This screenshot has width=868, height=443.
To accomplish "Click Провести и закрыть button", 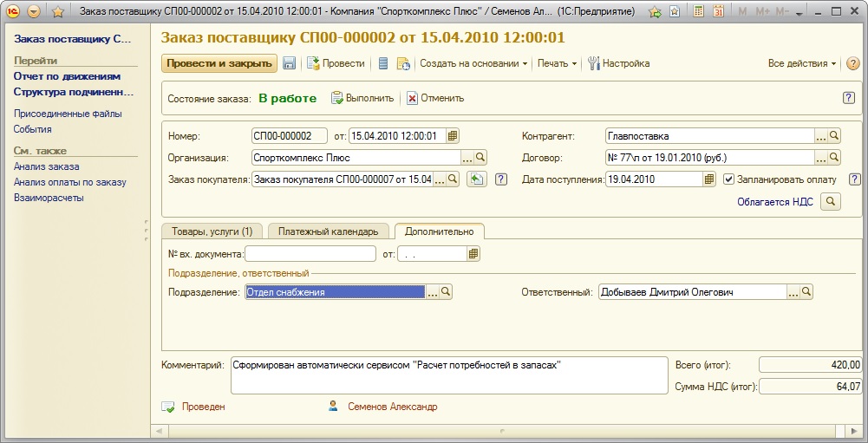I will pyautogui.click(x=219, y=63).
